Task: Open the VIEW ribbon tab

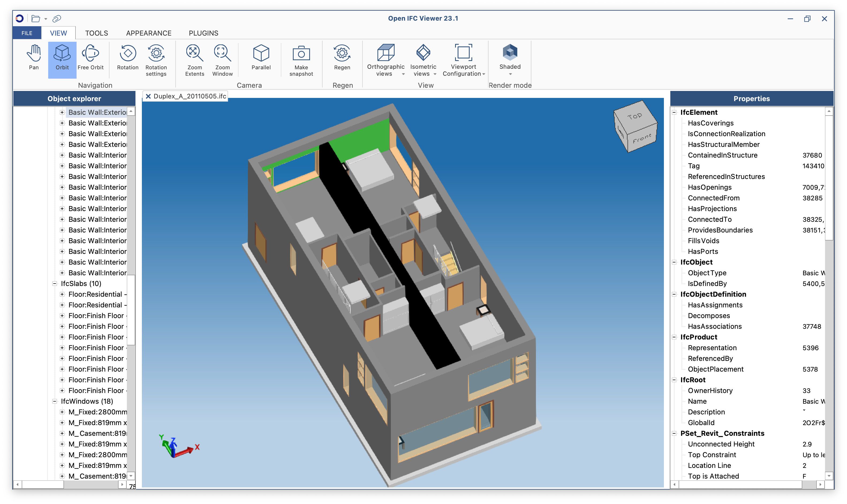Action: tap(58, 33)
